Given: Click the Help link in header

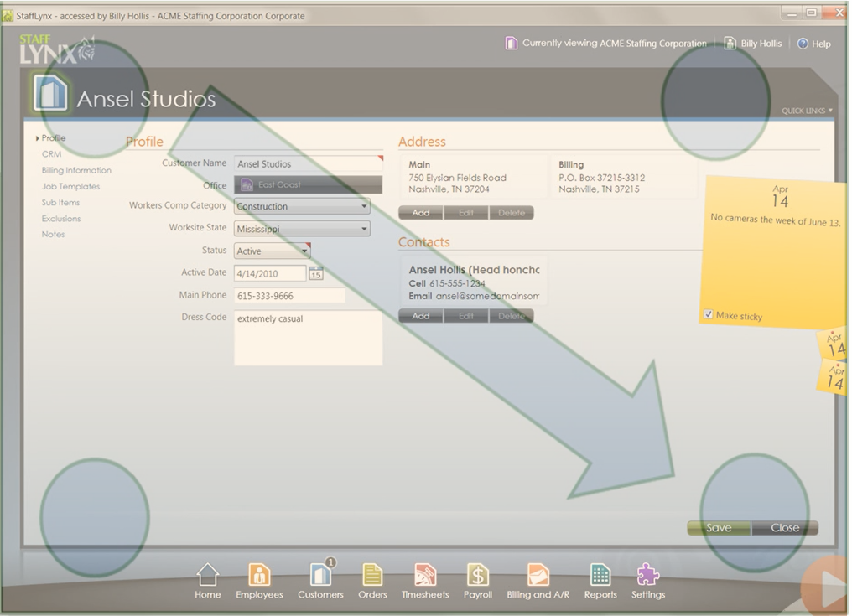Looking at the screenshot, I should tap(821, 44).
